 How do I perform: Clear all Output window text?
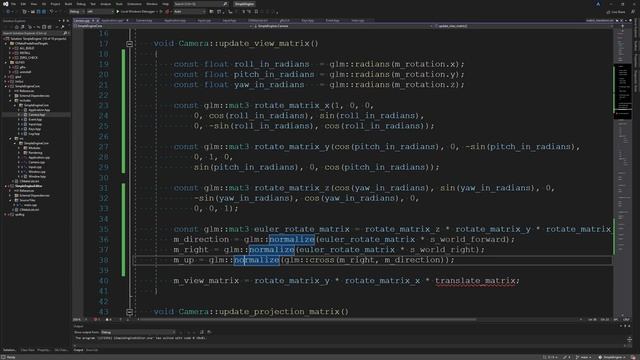click(x=201, y=332)
